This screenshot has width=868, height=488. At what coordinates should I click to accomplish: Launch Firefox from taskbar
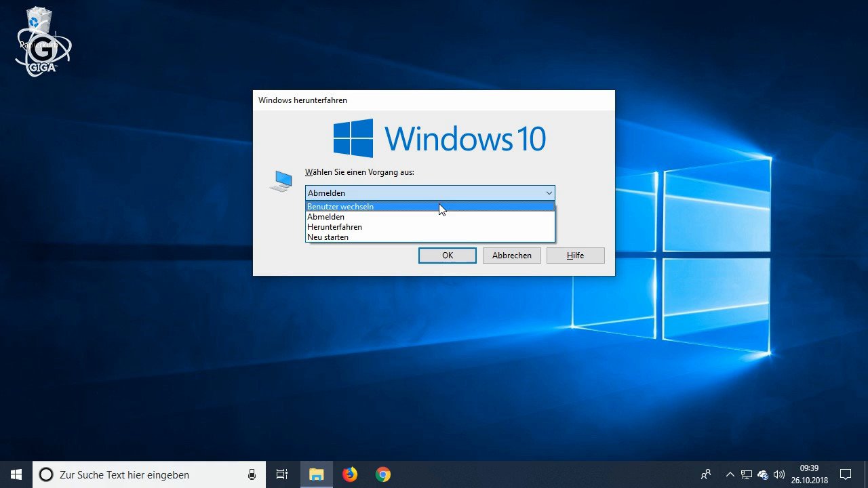pyautogui.click(x=350, y=474)
